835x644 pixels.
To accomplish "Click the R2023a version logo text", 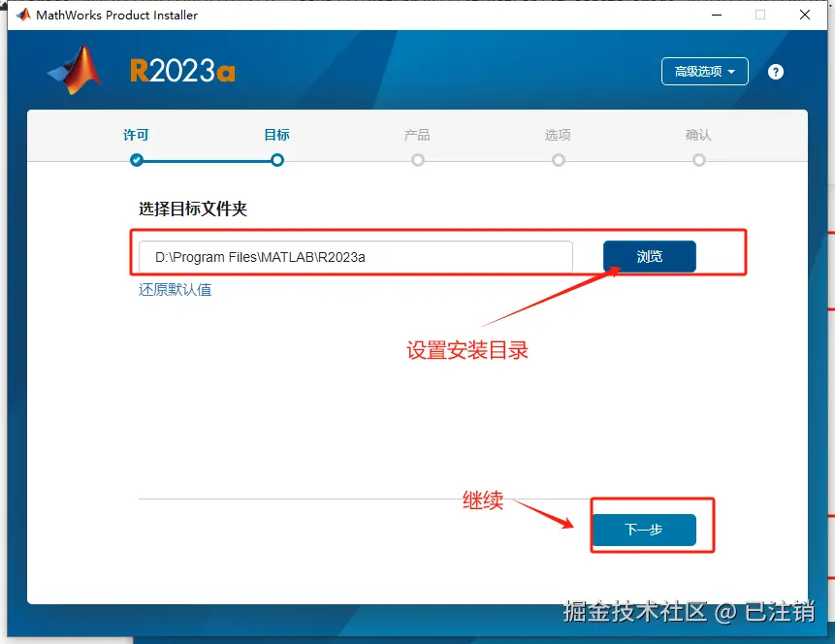I will click(x=182, y=71).
